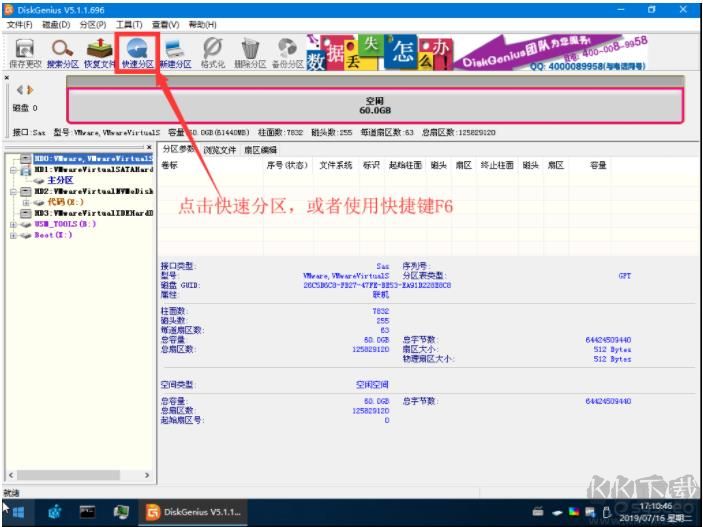Go to next disk with right arrow
The image size is (703, 527).
pos(30,90)
